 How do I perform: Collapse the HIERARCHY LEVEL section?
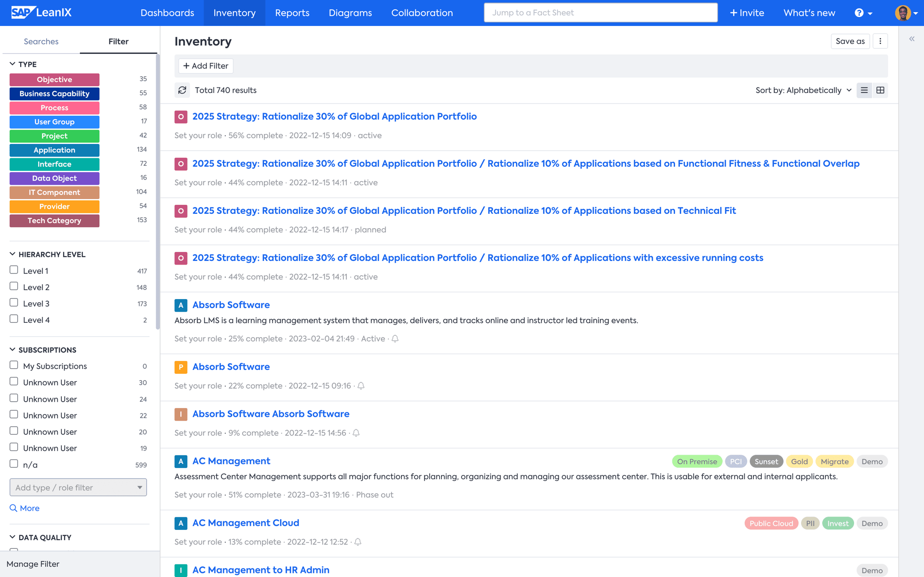point(13,254)
